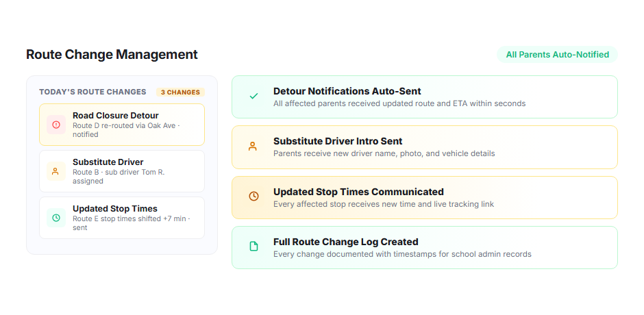Click the text 'Route E stop times shifted +7 min'
This screenshot has width=644, height=315.
[129, 218]
